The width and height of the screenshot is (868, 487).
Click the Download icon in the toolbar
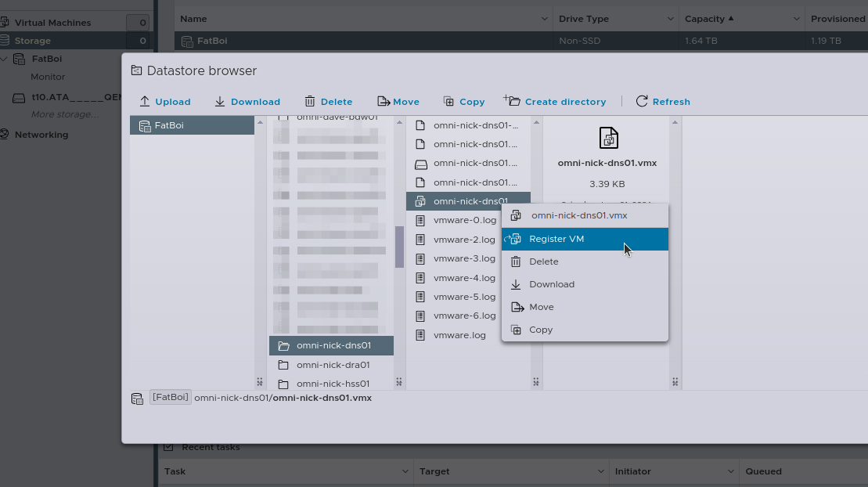(220, 102)
